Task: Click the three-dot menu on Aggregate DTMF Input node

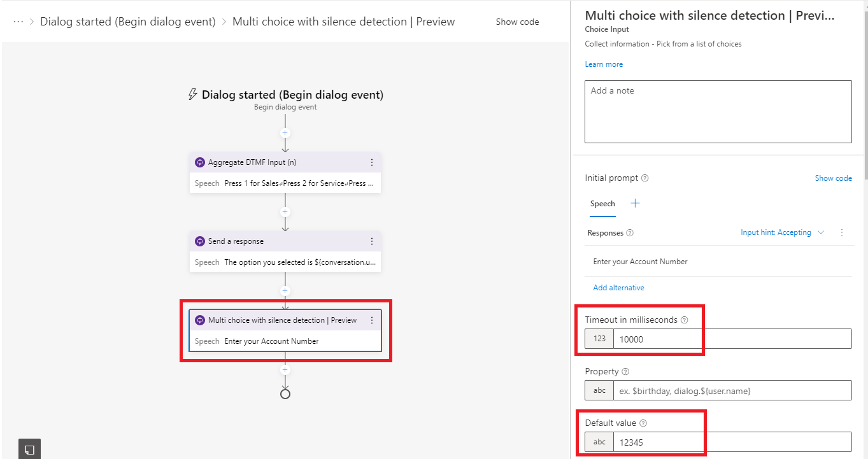Action: point(372,162)
